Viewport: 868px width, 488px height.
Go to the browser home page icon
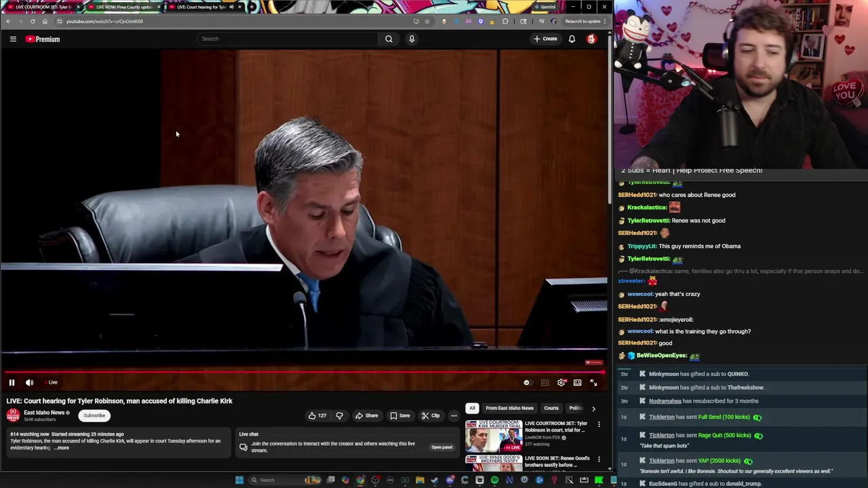(x=45, y=21)
